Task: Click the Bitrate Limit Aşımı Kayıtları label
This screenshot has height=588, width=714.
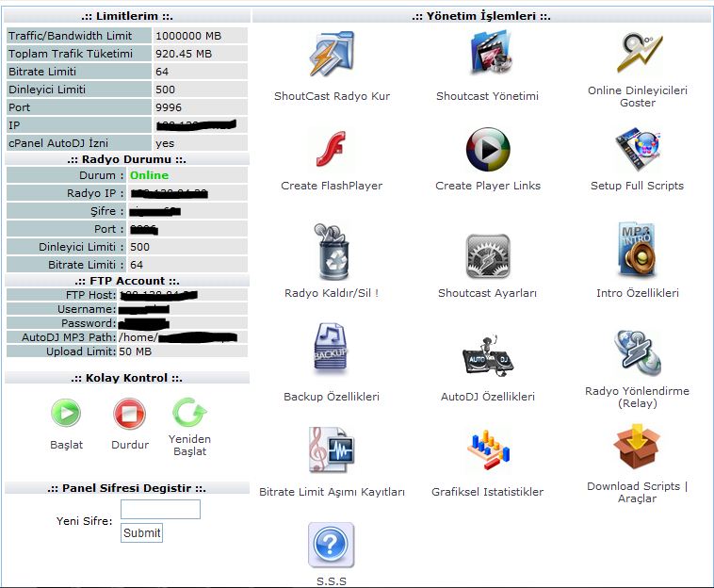Action: [x=332, y=492]
